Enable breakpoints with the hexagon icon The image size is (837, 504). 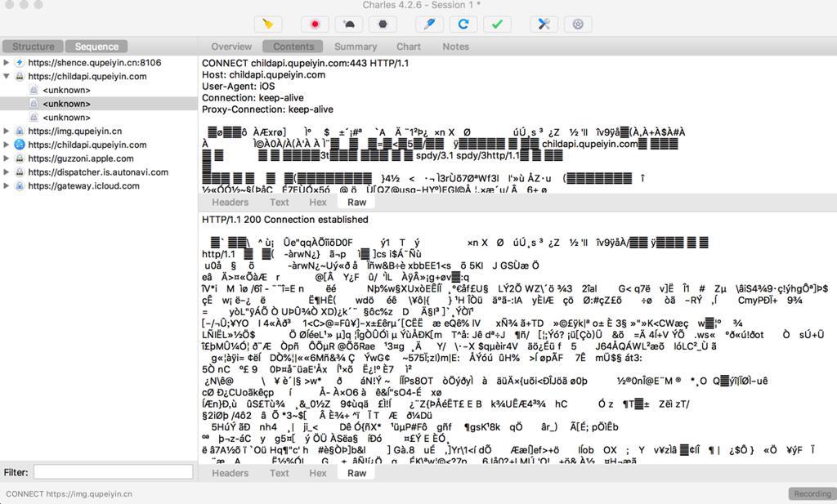click(383, 24)
